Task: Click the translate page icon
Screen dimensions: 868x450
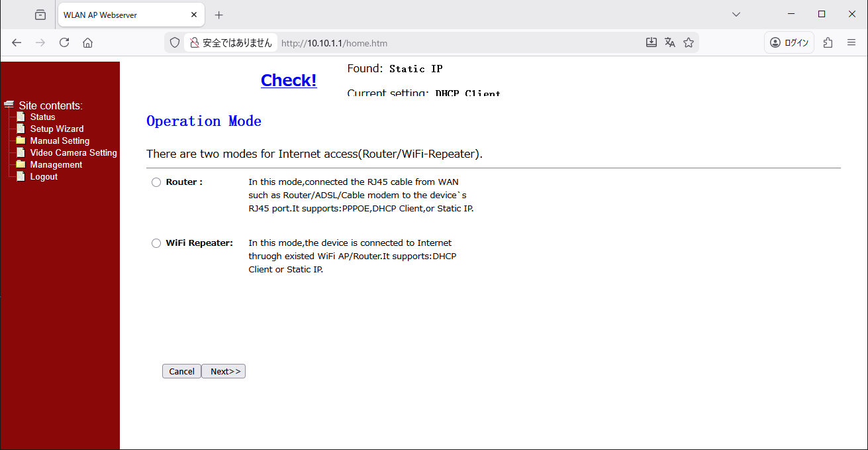Action: [x=670, y=42]
